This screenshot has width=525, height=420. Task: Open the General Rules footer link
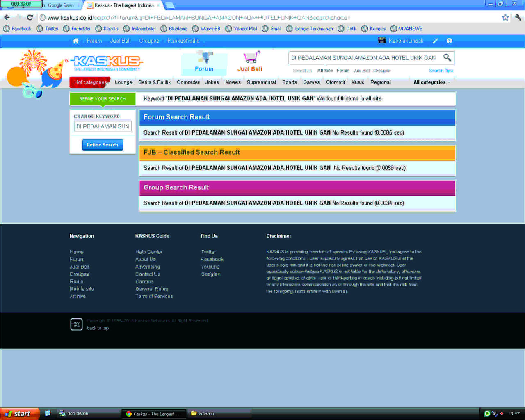click(x=152, y=289)
